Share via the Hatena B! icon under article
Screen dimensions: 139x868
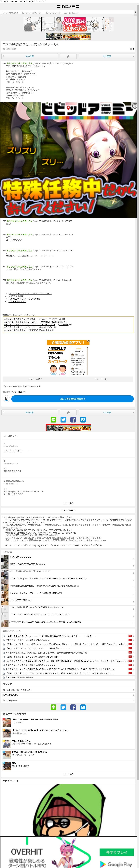(x=83, y=420)
